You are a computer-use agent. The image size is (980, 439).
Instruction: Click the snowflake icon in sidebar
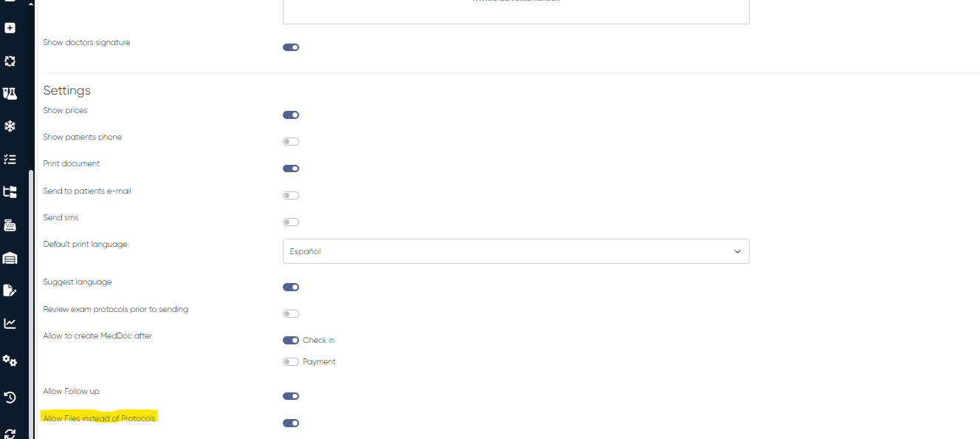click(10, 126)
